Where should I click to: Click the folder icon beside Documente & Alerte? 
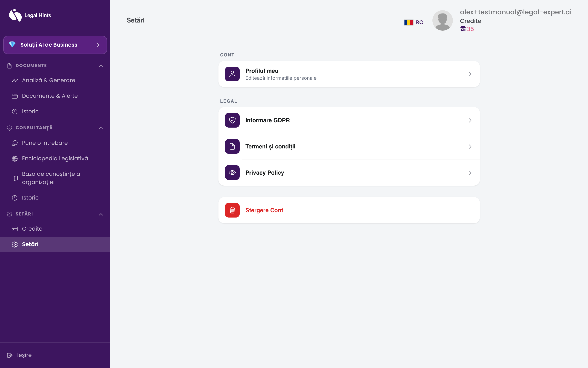point(14,96)
